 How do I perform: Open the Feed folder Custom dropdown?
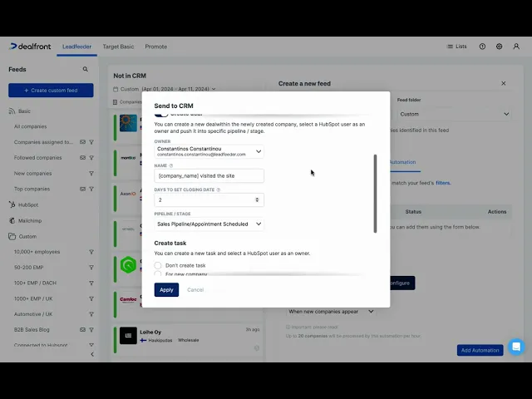tap(455, 114)
